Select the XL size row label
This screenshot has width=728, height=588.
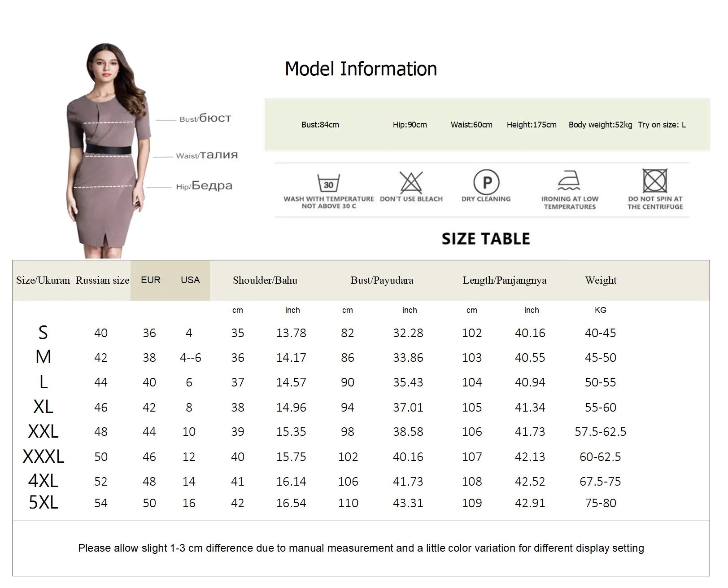pyautogui.click(x=43, y=407)
